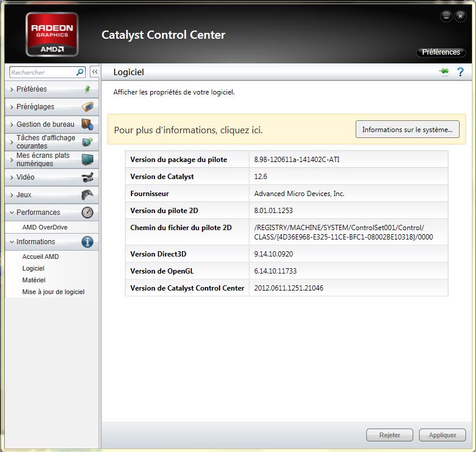
Task: Click the Radeon Graphics AMD logo
Action: coord(52,34)
